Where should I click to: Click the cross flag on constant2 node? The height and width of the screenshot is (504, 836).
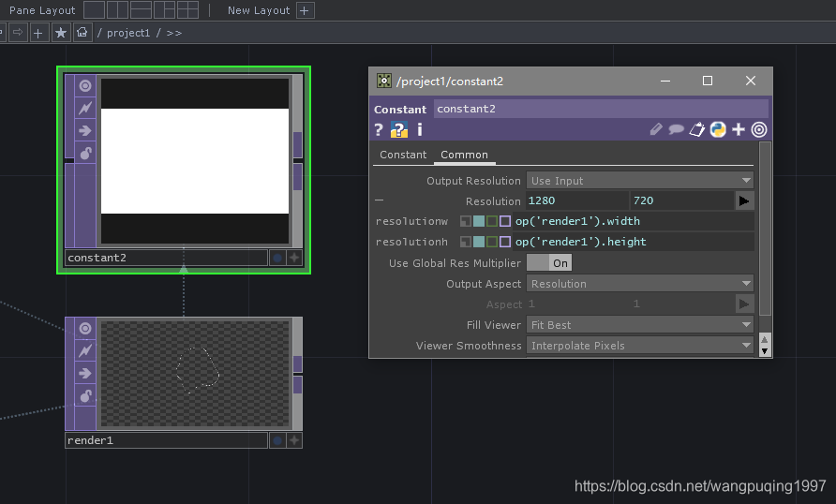pos(294,258)
